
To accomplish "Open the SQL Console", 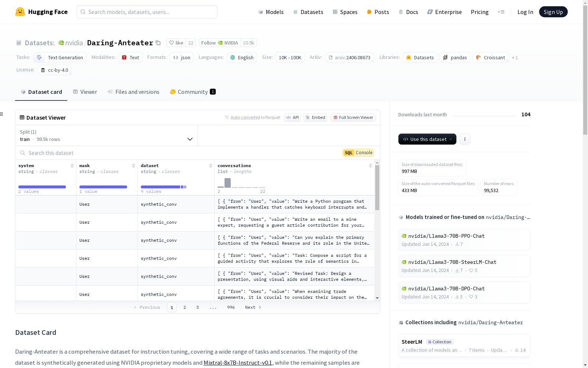I will pos(358,153).
